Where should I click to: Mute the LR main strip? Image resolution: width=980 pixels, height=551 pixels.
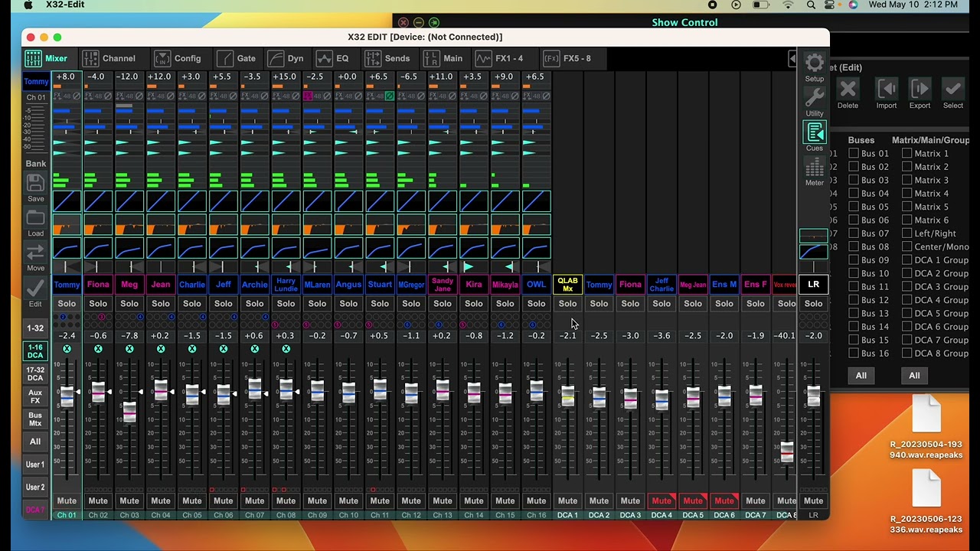[x=813, y=500]
